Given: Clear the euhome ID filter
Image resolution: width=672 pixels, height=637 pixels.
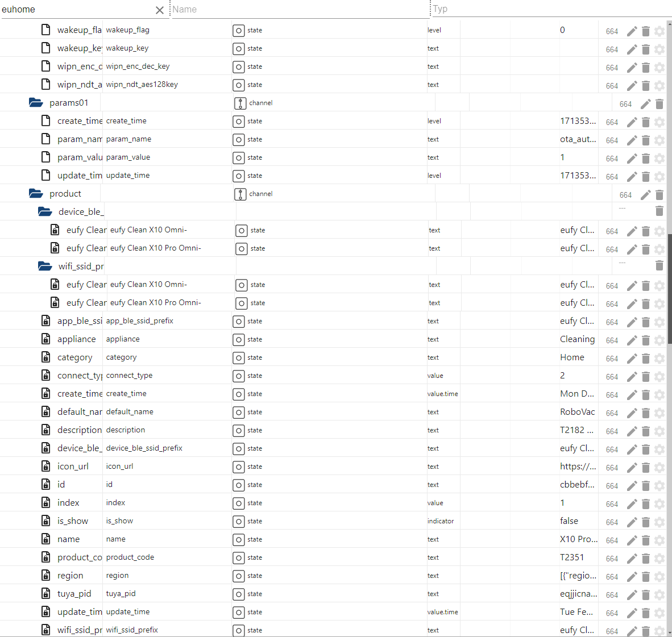Looking at the screenshot, I should 159,10.
